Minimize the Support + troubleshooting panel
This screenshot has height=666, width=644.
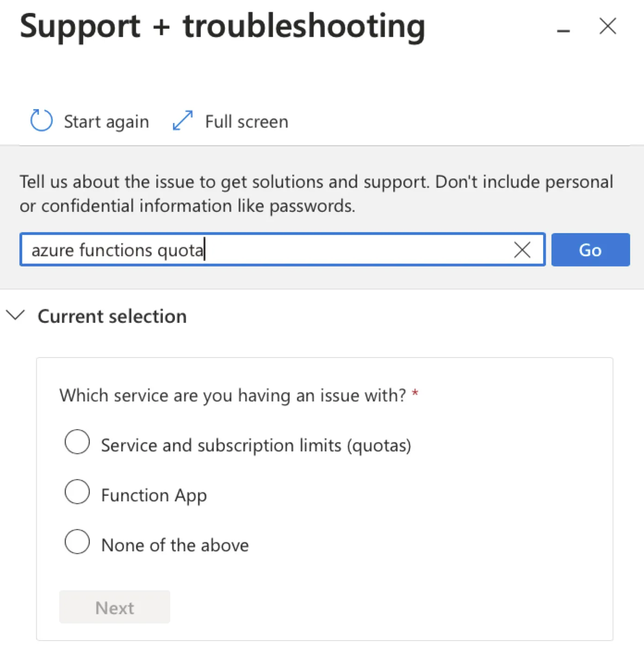click(563, 31)
